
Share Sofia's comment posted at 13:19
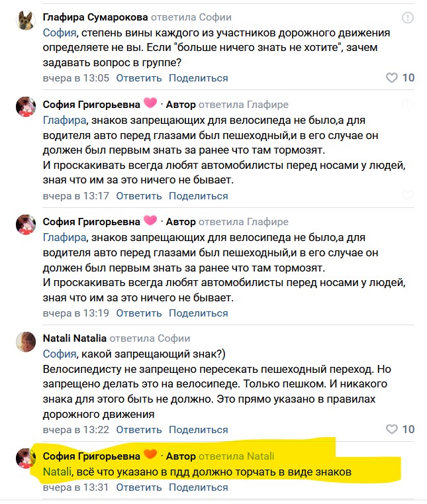(198, 313)
